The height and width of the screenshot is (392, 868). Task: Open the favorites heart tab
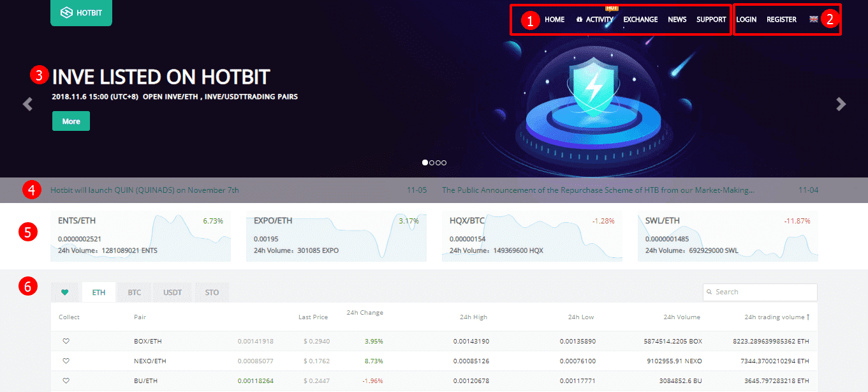[65, 292]
